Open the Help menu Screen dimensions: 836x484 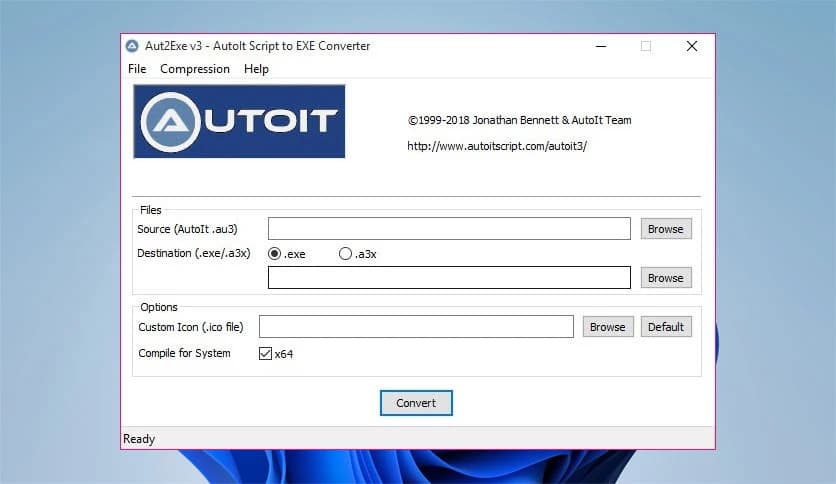pyautogui.click(x=256, y=69)
